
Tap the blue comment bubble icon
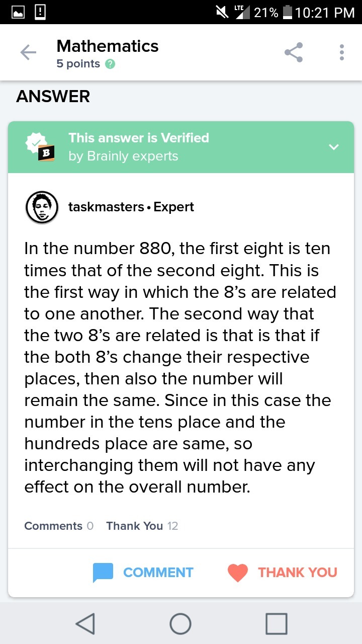point(103,573)
